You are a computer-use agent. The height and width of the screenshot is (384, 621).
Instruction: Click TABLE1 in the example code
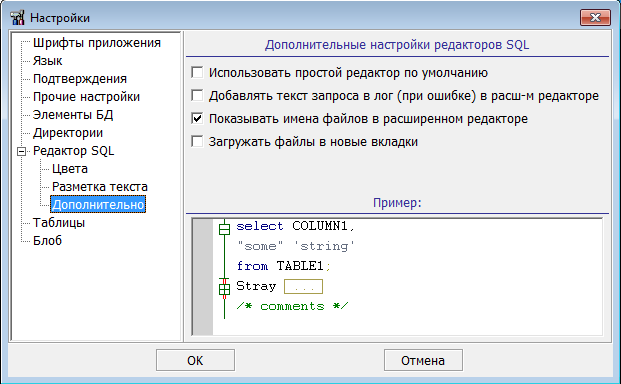(300, 266)
